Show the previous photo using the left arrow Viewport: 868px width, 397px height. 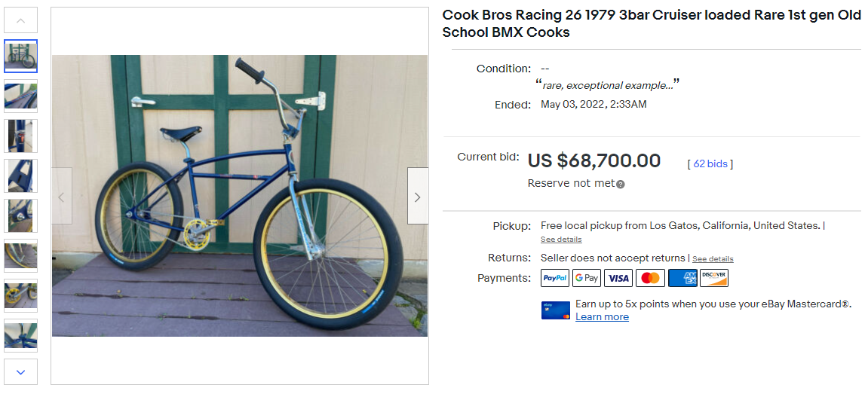point(62,196)
